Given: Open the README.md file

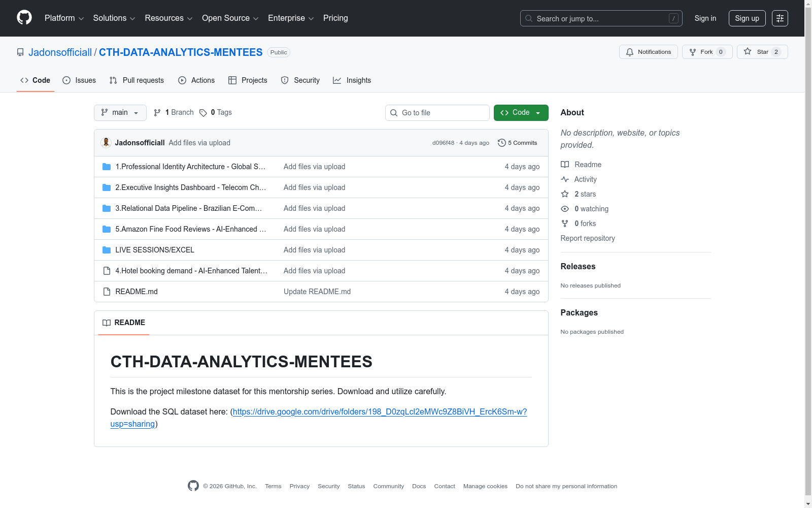Looking at the screenshot, I should click(137, 292).
